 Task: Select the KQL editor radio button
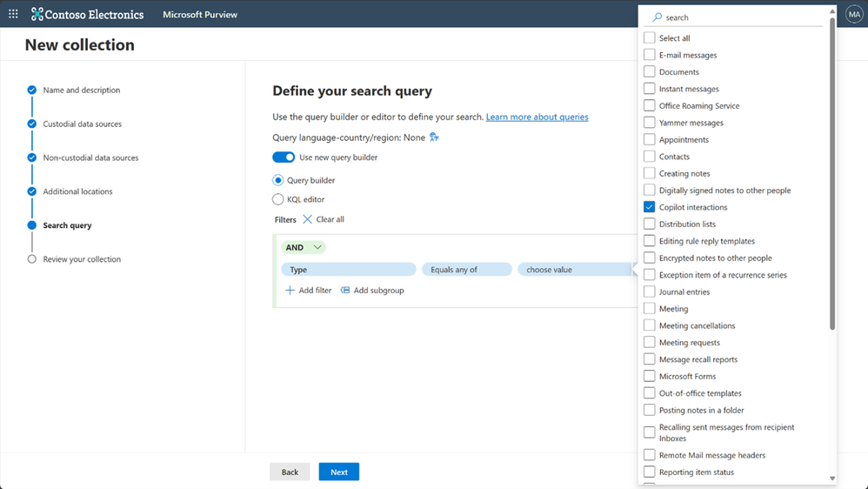278,199
